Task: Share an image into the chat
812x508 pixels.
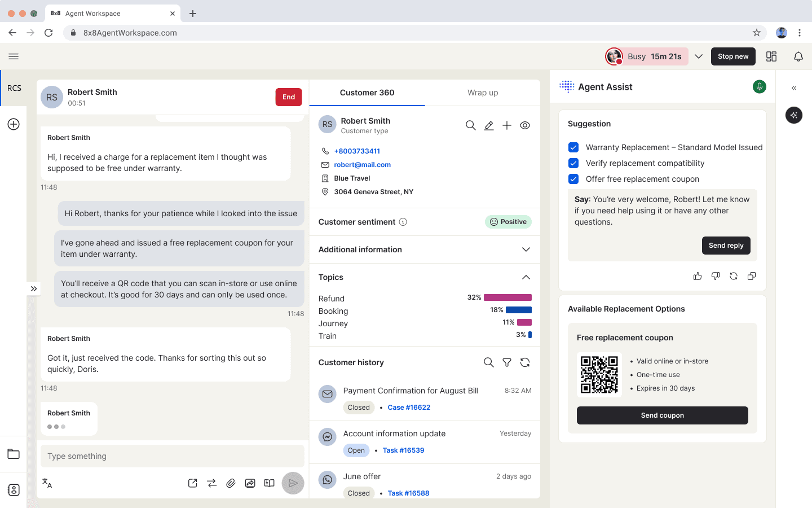Action: [250, 483]
